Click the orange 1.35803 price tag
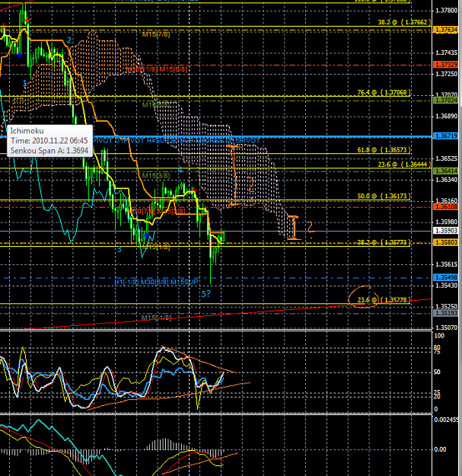 [445, 242]
